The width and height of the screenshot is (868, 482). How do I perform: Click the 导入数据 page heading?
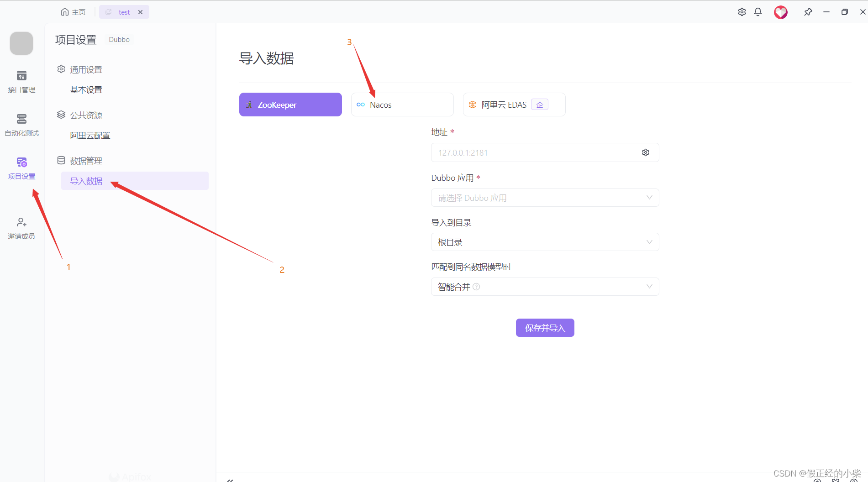pos(267,58)
